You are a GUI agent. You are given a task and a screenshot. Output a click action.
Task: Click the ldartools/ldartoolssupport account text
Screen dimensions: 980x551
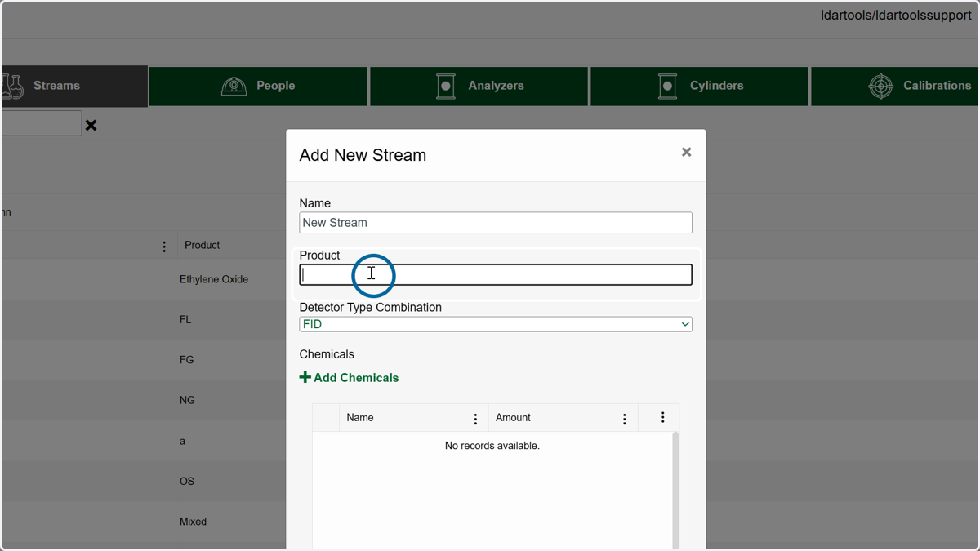[x=896, y=16]
